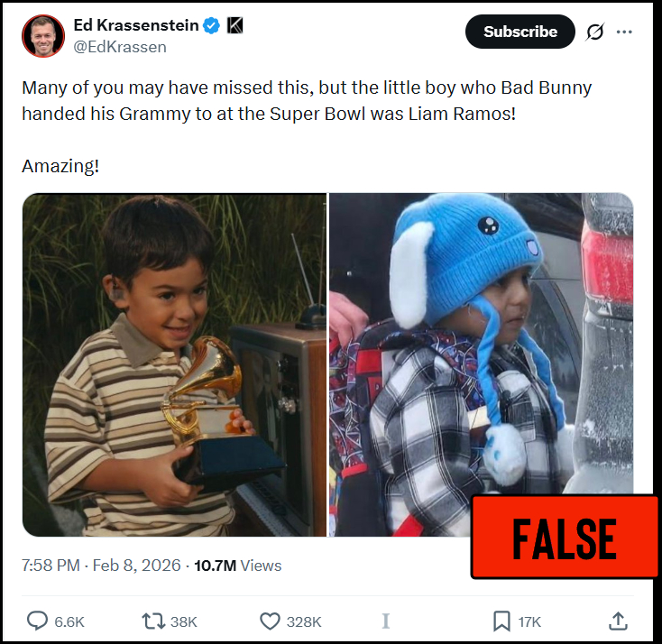Screen dimensions: 662x644
Task: Open replies with the comment bubble icon
Action: [x=38, y=621]
